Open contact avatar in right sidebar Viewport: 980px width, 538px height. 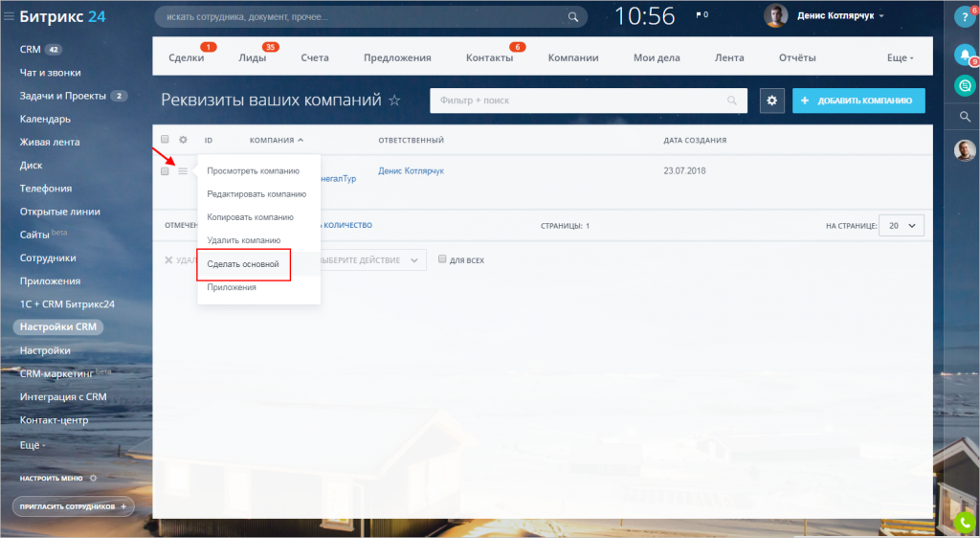click(965, 150)
